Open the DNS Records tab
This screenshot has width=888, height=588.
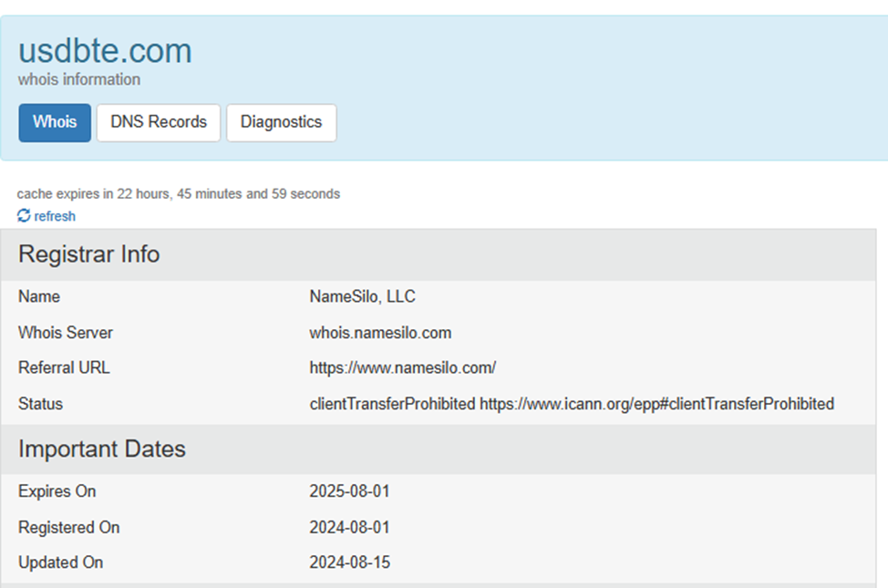point(159,122)
